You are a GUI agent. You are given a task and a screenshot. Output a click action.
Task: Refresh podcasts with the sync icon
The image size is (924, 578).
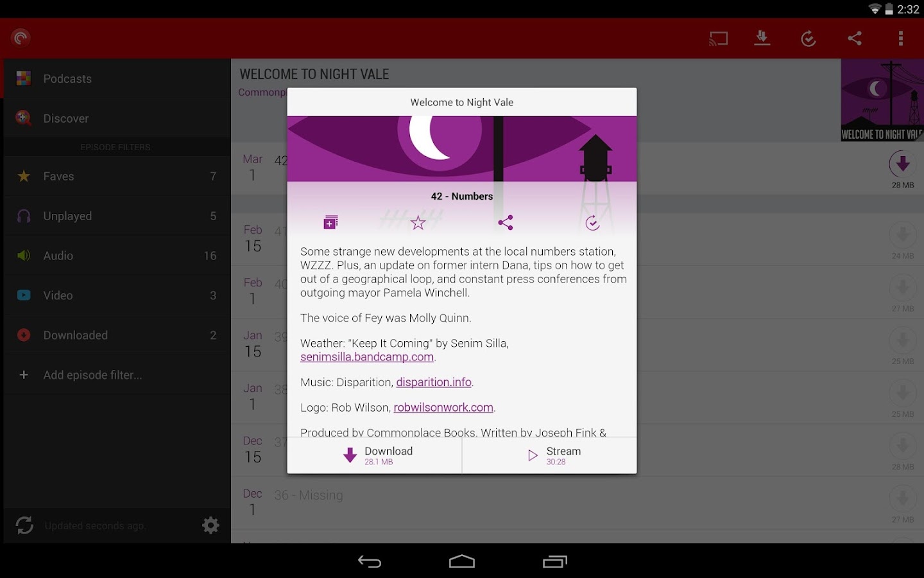[x=24, y=525]
